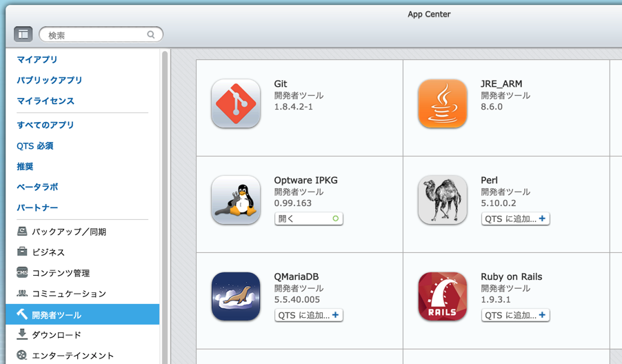The image size is (622, 364).
Task: Click the Git app title
Action: click(281, 83)
